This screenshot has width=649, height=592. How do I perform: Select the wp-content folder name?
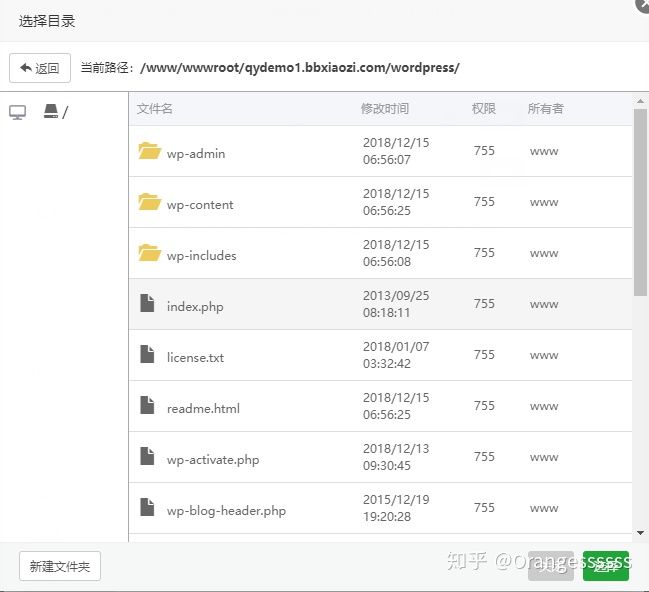click(x=200, y=205)
